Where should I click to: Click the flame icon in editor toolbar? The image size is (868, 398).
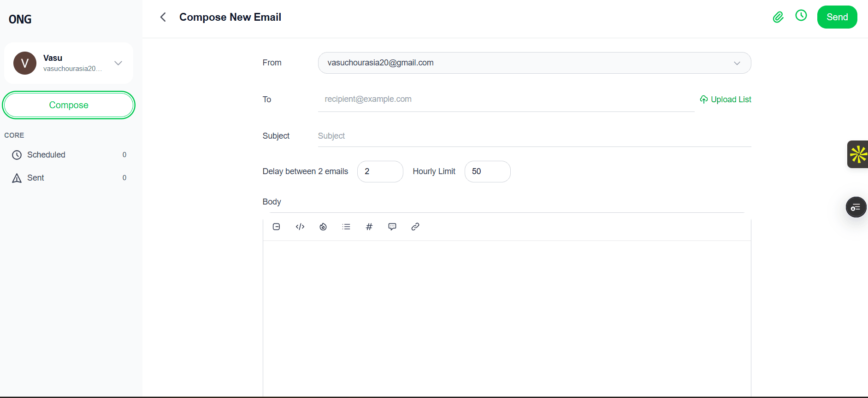click(323, 227)
